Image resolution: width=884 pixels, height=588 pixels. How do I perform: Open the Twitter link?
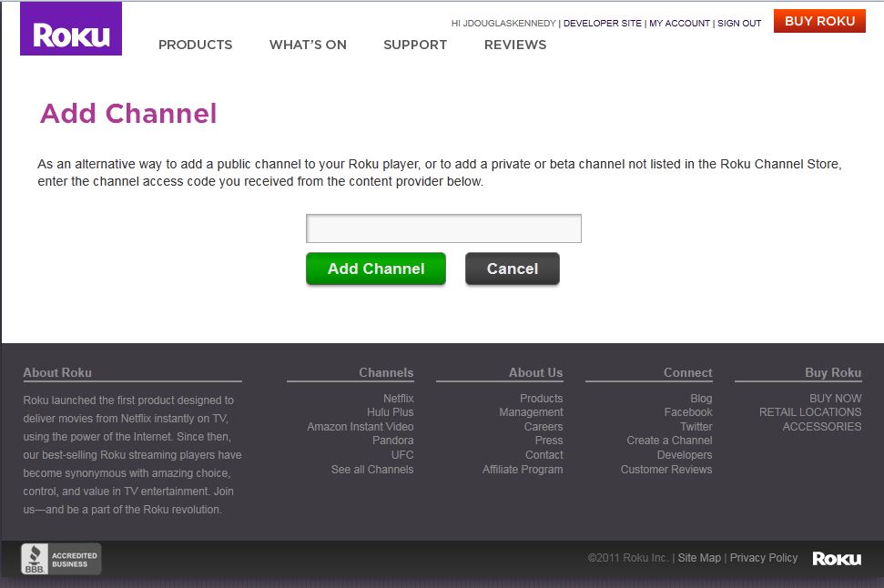[696, 427]
